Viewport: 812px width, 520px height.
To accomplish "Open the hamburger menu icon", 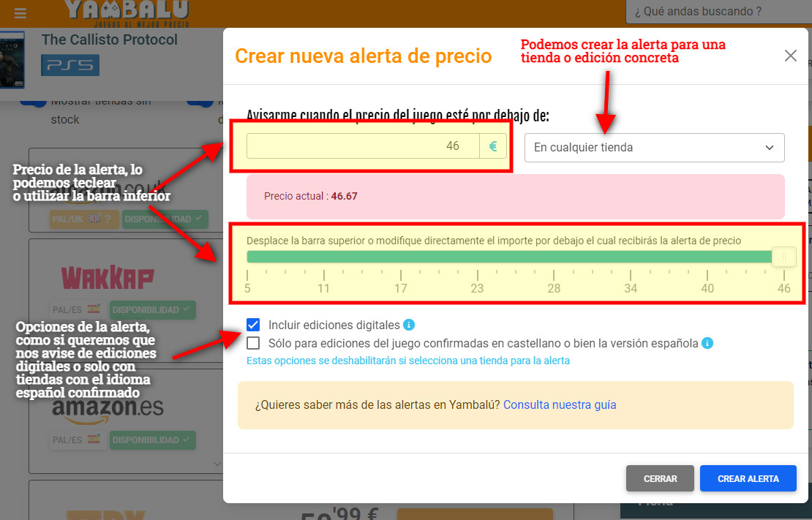I will click(x=20, y=13).
